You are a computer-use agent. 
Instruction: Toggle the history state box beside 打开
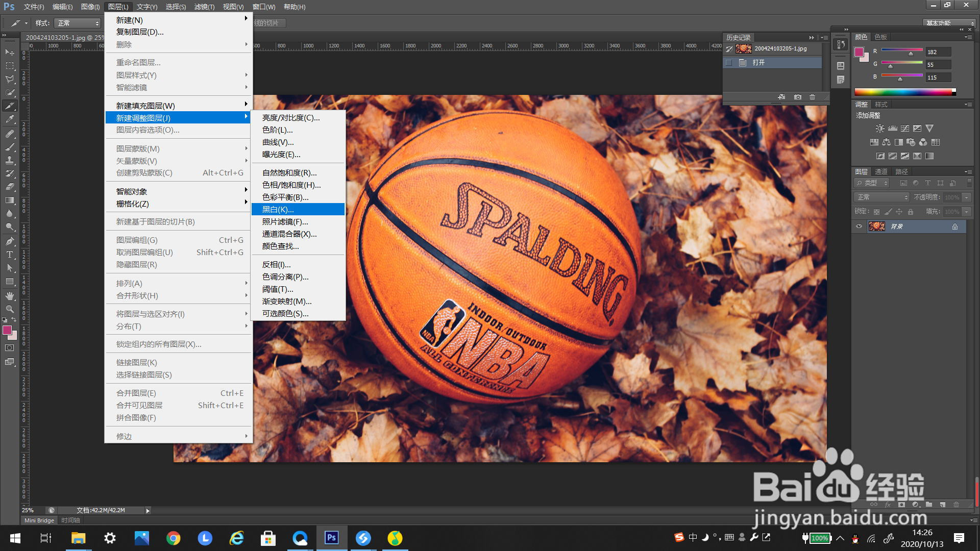click(729, 63)
